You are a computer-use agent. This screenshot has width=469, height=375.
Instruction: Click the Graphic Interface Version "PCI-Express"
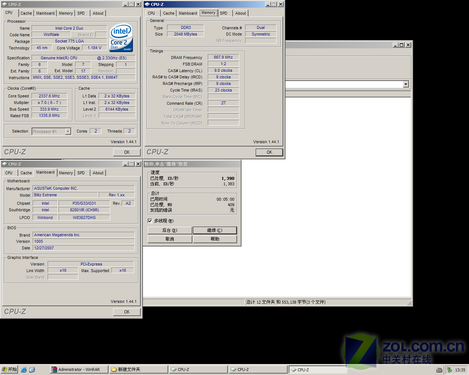click(x=91, y=264)
